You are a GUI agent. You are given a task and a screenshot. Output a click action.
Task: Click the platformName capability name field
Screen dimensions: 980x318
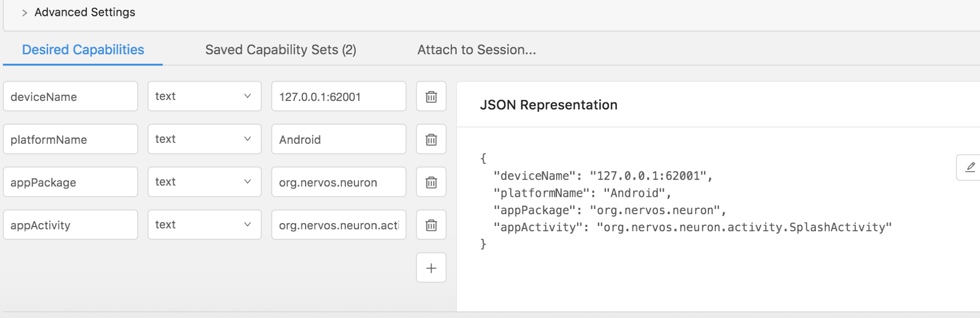(x=70, y=140)
